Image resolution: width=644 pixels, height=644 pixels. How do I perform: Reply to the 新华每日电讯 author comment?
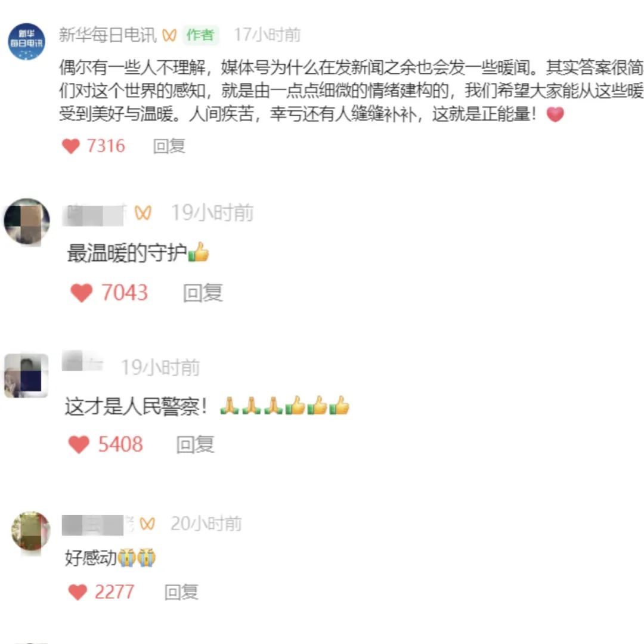tap(169, 146)
